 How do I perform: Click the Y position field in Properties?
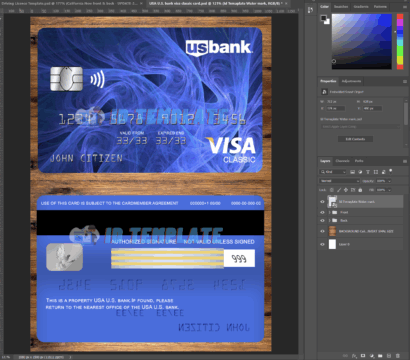click(x=372, y=108)
